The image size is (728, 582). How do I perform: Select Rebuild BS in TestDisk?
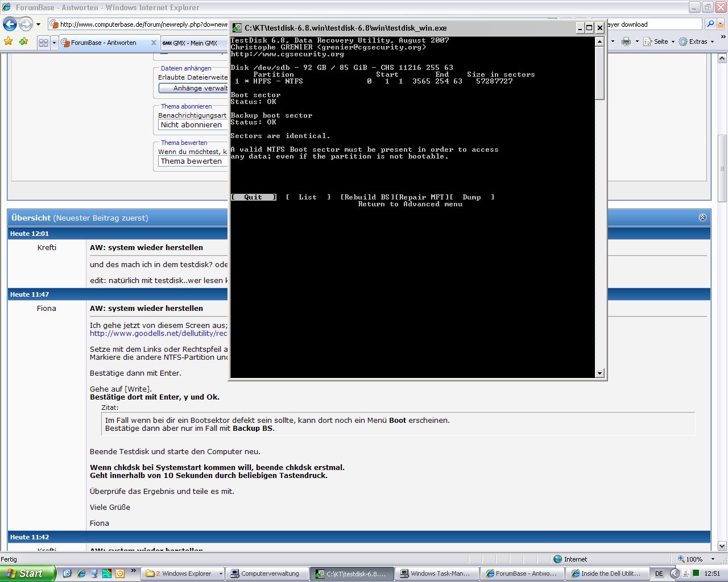pyautogui.click(x=367, y=197)
